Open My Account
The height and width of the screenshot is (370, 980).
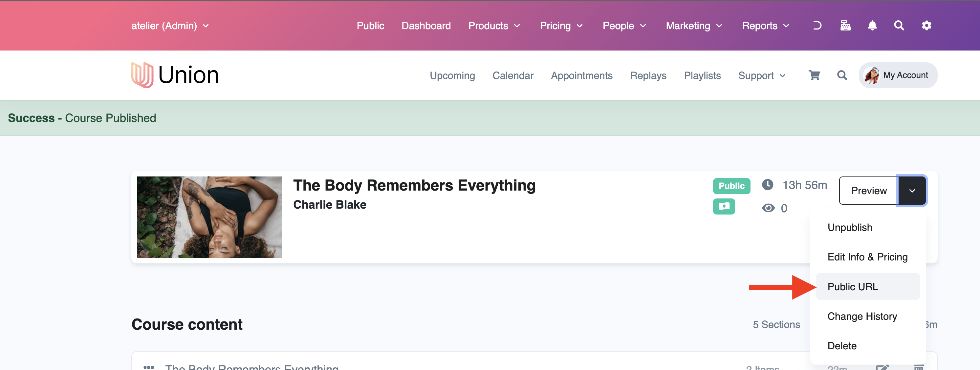[898, 75]
